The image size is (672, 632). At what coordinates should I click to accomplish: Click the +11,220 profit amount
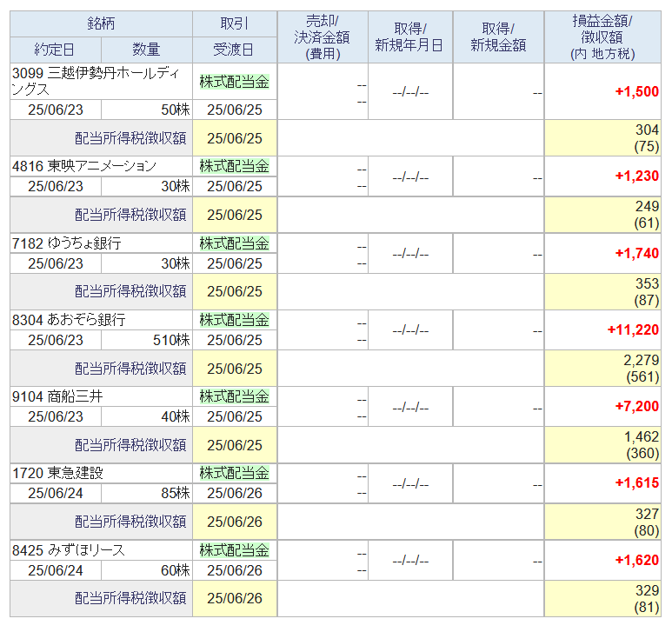633,330
